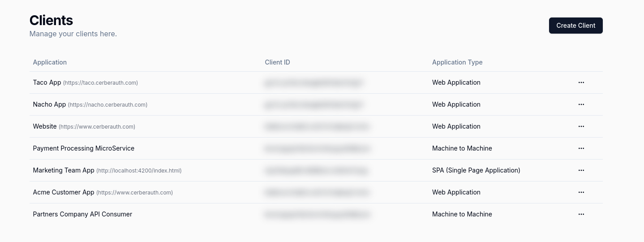Select the Taco App application name
644x242 pixels.
[x=47, y=82]
